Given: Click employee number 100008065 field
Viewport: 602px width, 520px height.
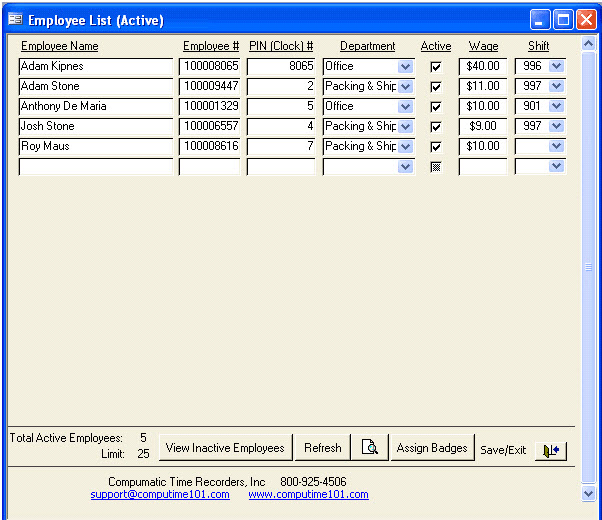Looking at the screenshot, I should coord(210,66).
